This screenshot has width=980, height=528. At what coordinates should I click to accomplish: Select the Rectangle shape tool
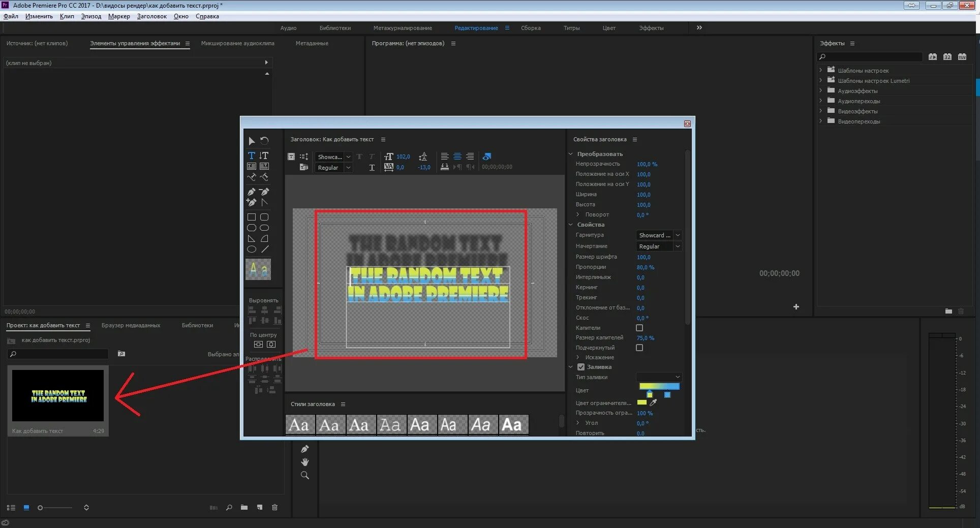pos(252,217)
